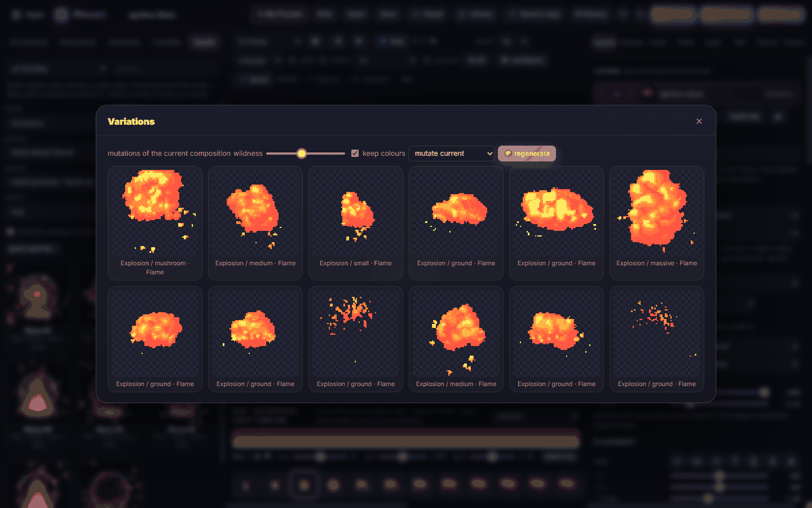Image resolution: width=812 pixels, height=508 pixels.
Task: Adjust the wildness slider handle
Action: point(302,154)
